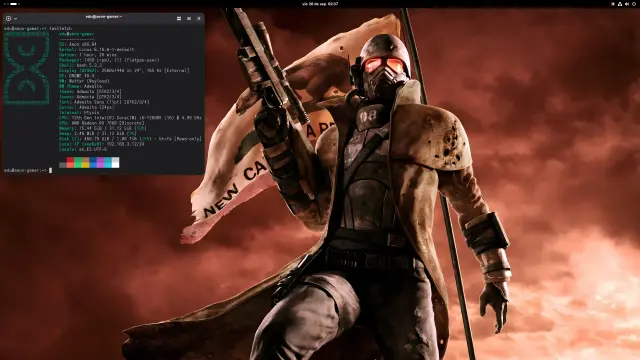This screenshot has width=640, height=360.
Task: Click the leftmost tray indicator icon
Action: click(613, 4)
